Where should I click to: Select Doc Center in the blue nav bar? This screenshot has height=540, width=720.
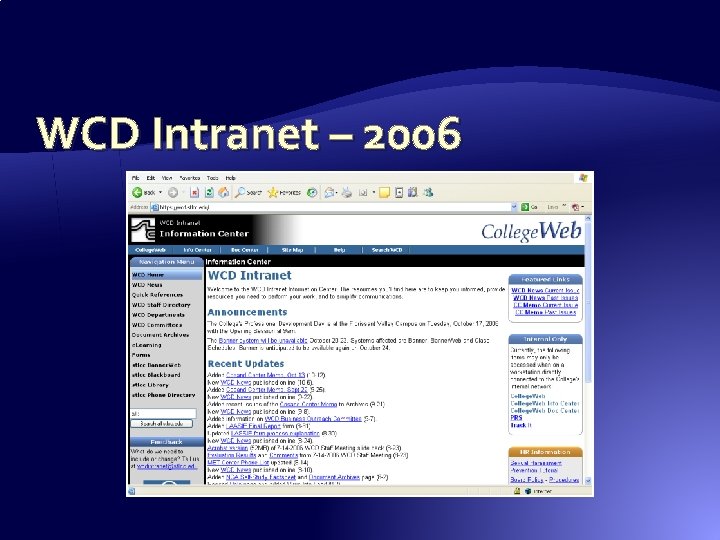coord(244,250)
